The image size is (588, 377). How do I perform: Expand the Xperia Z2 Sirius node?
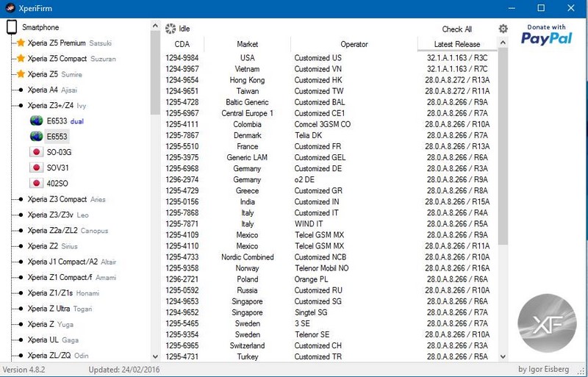point(21,246)
